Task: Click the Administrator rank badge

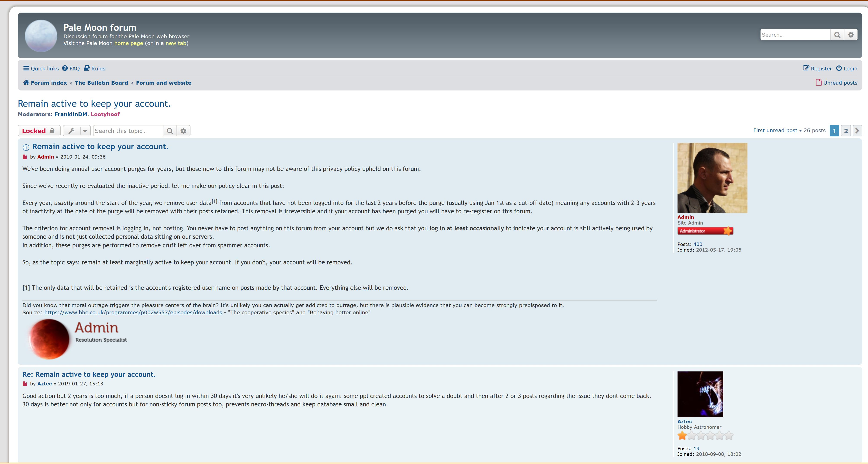Action: pyautogui.click(x=705, y=231)
